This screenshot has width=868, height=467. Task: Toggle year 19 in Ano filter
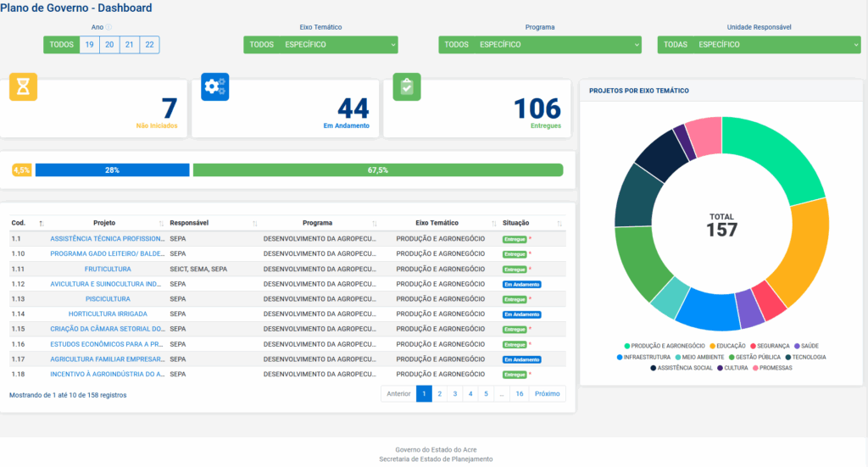pos(89,45)
